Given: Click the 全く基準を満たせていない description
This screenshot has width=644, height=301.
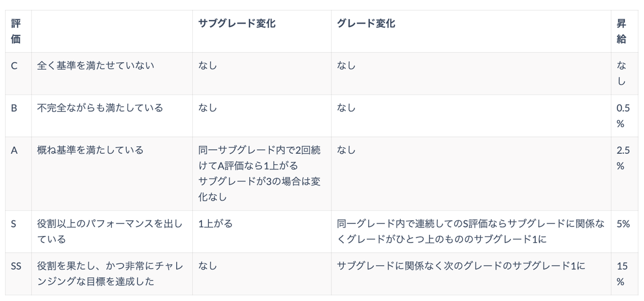Looking at the screenshot, I should tap(95, 66).
